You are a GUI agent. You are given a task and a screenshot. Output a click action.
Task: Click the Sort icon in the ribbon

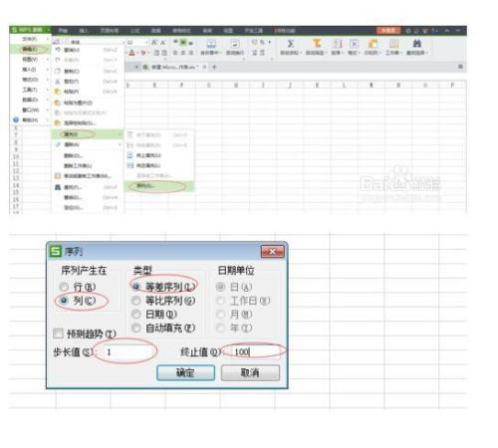337,44
